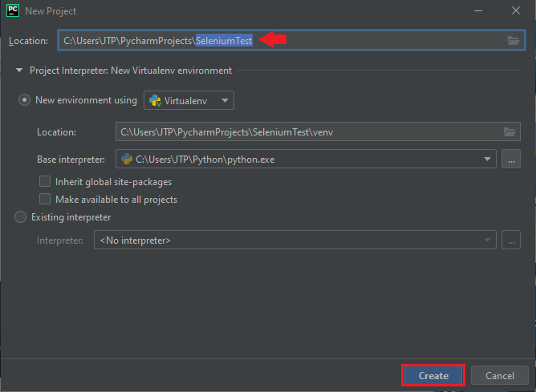The image size is (536, 392).
Task: Expand the Base interpreter dropdown
Action: (x=487, y=159)
